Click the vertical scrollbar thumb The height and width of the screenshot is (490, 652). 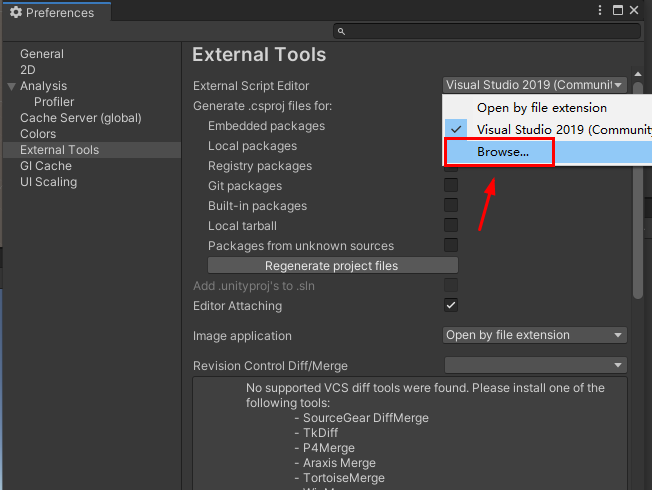pos(638,191)
